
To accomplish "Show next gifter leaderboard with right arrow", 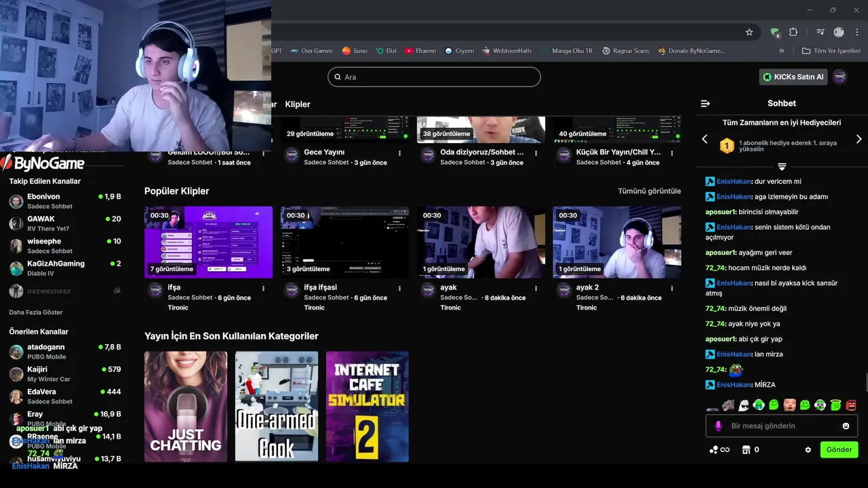I will (859, 139).
